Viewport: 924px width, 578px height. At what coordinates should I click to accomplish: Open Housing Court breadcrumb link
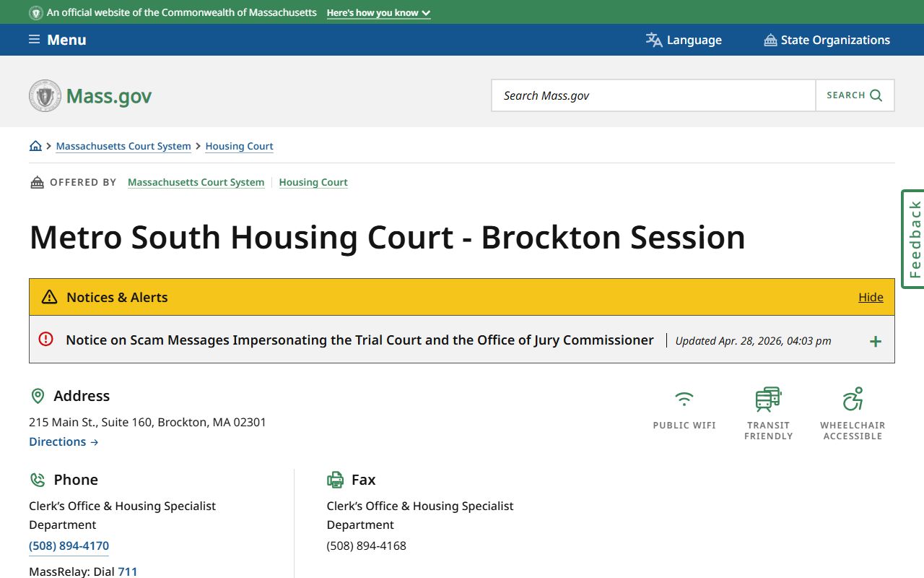(239, 146)
